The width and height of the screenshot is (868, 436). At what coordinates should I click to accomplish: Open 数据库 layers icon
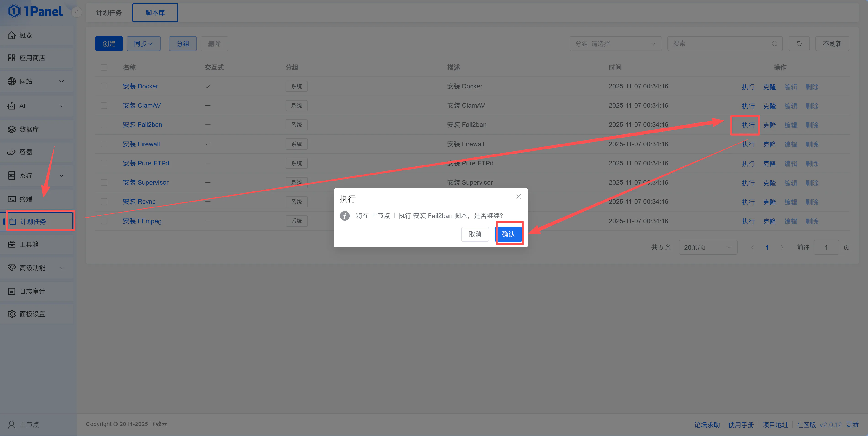[x=12, y=129]
